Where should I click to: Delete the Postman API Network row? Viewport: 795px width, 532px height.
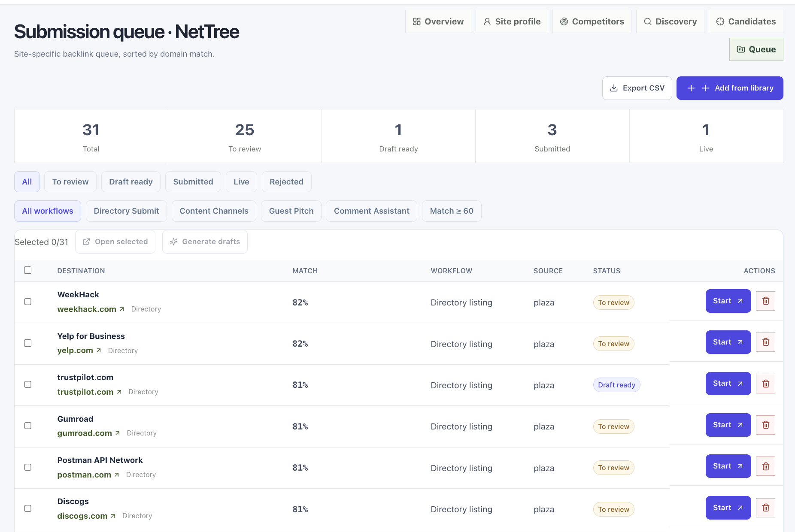[765, 466]
